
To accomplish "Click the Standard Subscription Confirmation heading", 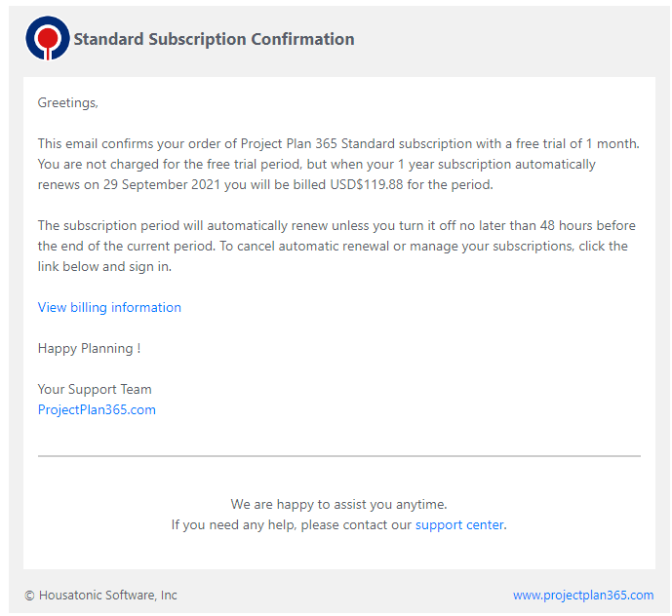I will (x=214, y=39).
